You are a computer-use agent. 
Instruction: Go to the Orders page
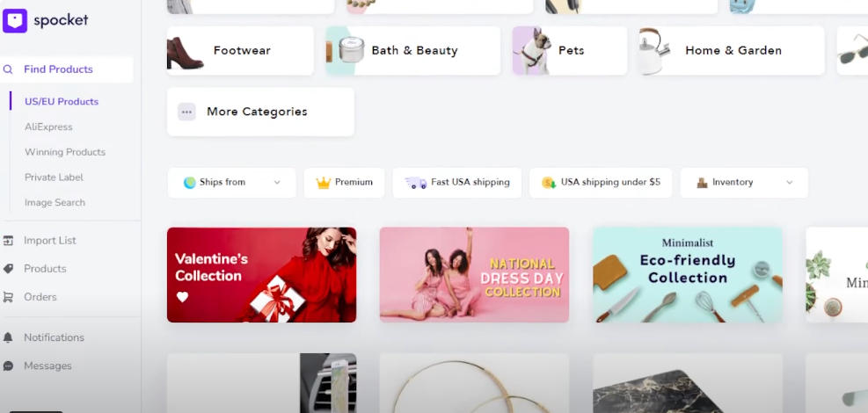pyautogui.click(x=40, y=297)
